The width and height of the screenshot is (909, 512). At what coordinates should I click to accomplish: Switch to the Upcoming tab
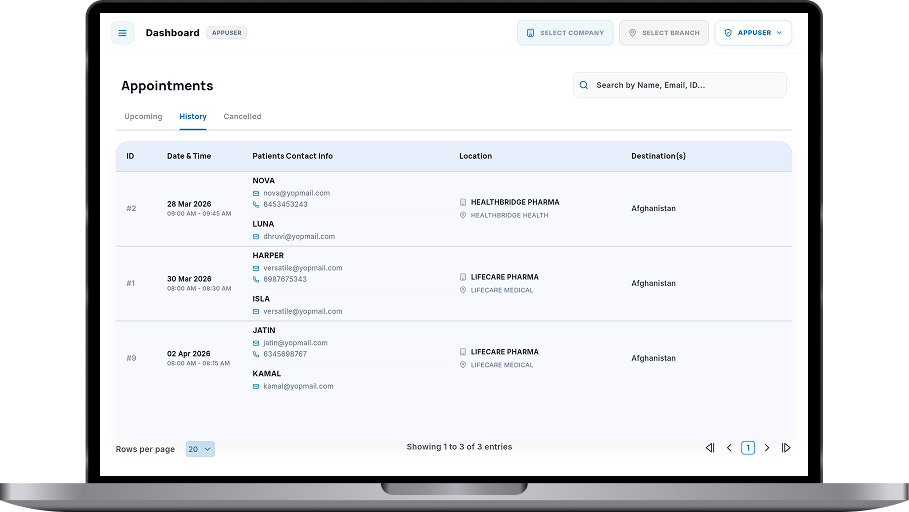pos(143,117)
